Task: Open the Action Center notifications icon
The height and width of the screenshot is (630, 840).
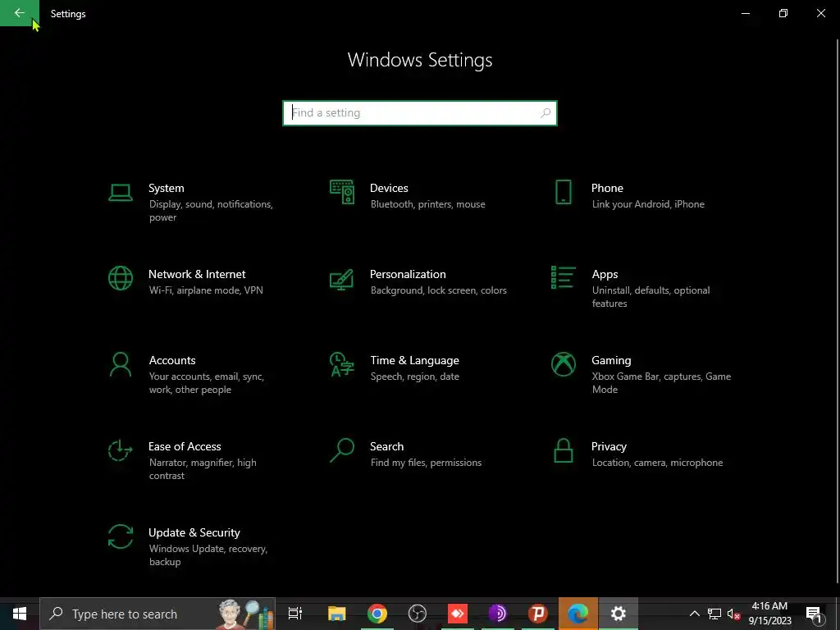Action: tap(814, 614)
